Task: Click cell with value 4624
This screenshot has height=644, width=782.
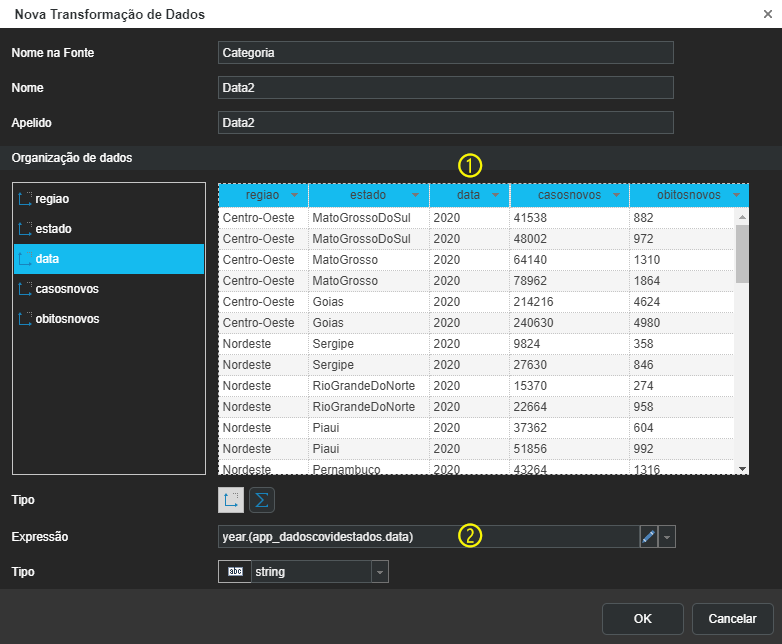Action: (682, 302)
